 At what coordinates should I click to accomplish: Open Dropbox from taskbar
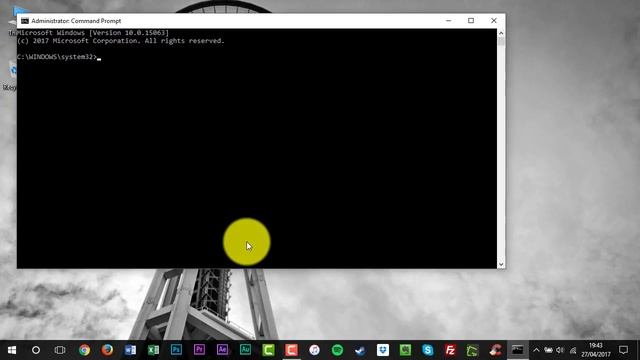383,350
